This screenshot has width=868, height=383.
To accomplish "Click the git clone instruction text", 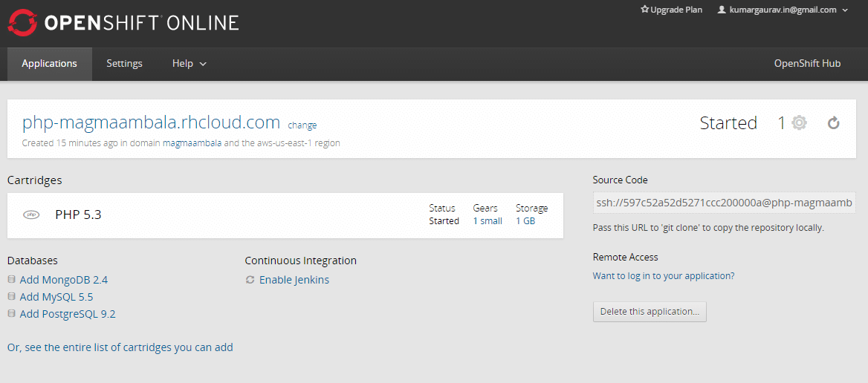I will pyautogui.click(x=708, y=228).
